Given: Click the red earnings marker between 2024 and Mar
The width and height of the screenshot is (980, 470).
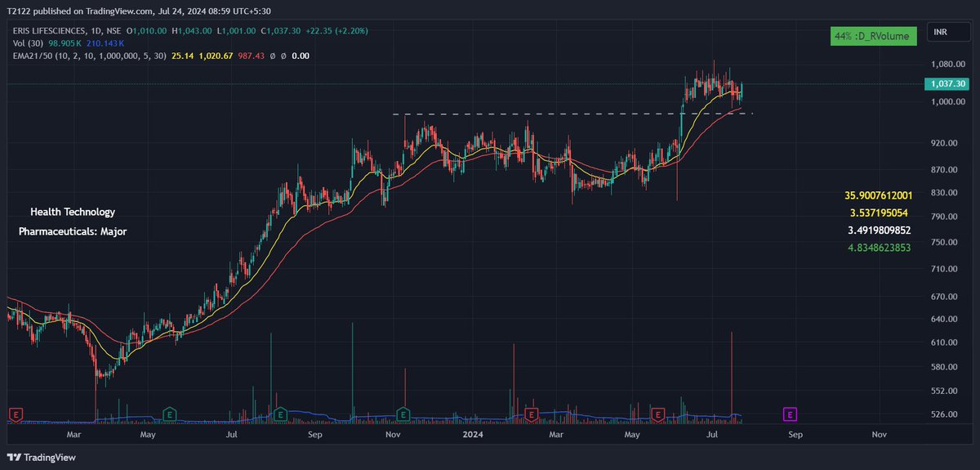Looking at the screenshot, I should [532, 414].
